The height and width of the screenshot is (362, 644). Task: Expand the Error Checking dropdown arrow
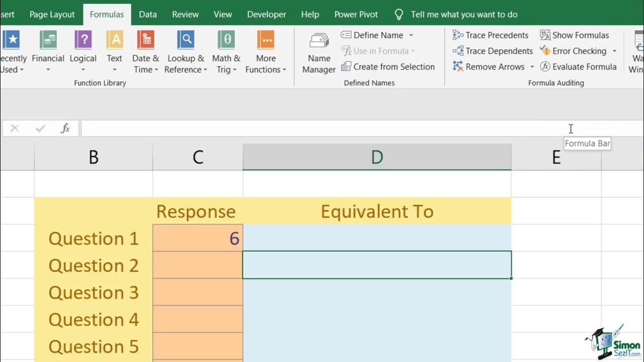point(614,51)
